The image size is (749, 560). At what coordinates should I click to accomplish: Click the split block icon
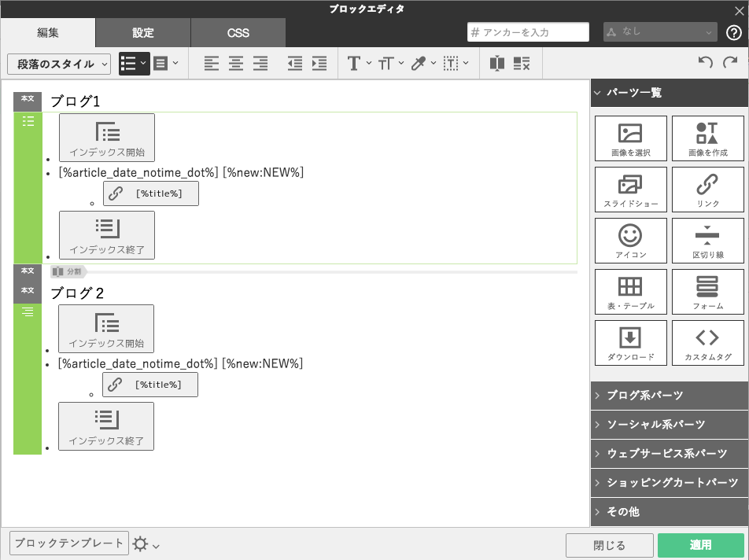point(497,63)
